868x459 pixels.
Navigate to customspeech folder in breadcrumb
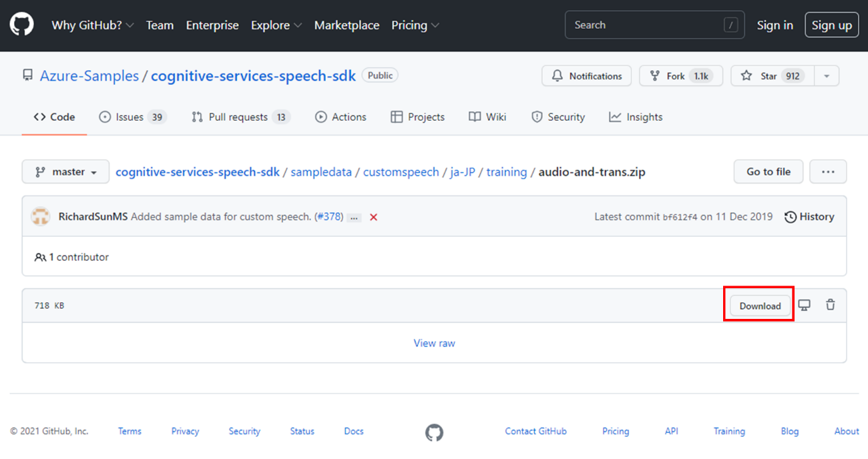click(x=401, y=172)
